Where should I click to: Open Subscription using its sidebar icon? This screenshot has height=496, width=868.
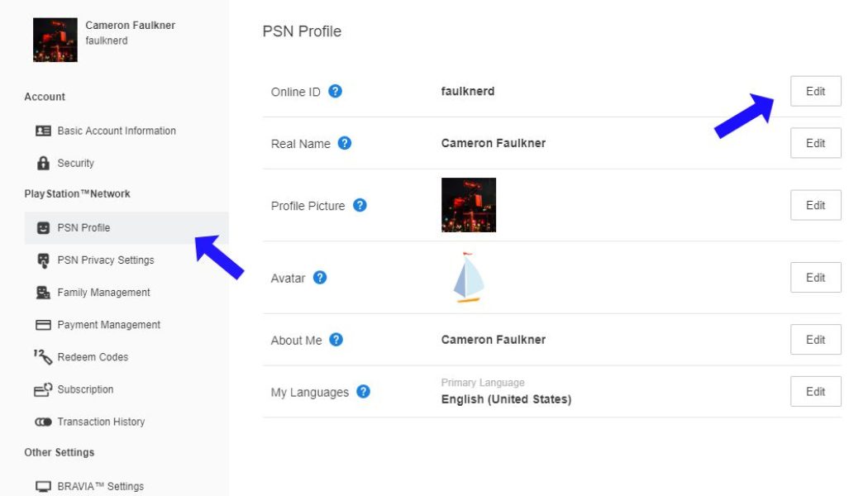(42, 389)
